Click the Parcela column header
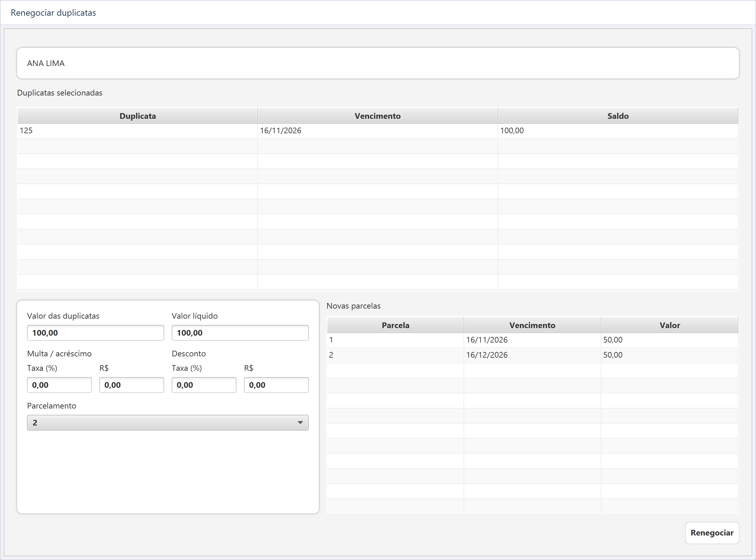Viewport: 756px width, 560px height. [395, 325]
